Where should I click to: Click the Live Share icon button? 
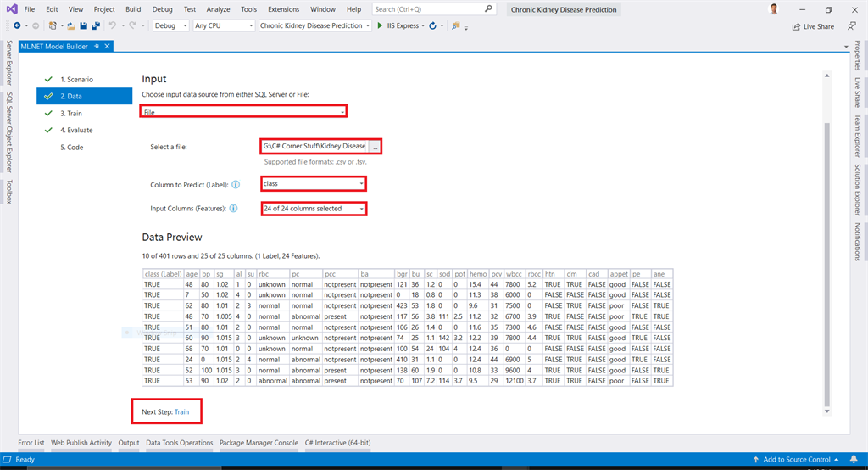click(813, 26)
